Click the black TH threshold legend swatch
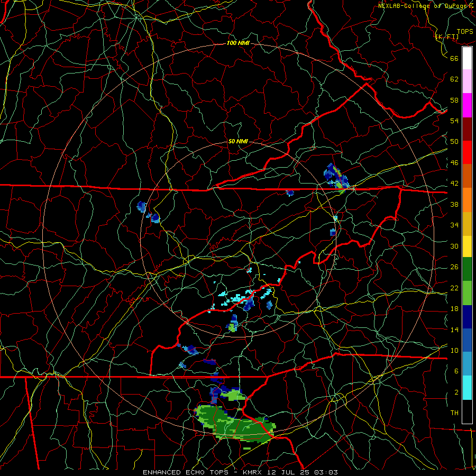The height and width of the screenshot is (476, 476). point(467,411)
